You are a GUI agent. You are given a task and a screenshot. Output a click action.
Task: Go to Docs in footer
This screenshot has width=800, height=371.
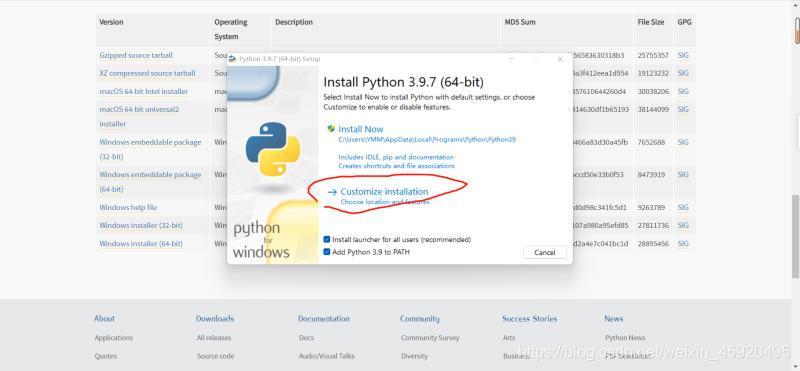pos(306,338)
